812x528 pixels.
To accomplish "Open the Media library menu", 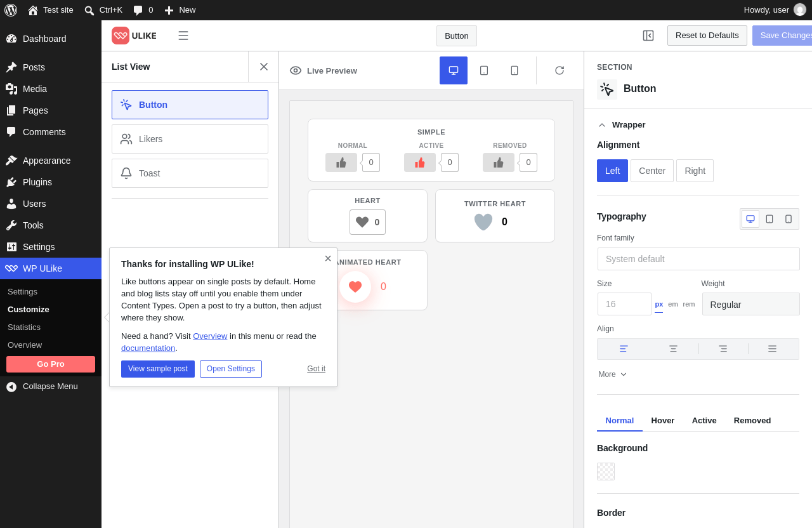I will [51, 89].
